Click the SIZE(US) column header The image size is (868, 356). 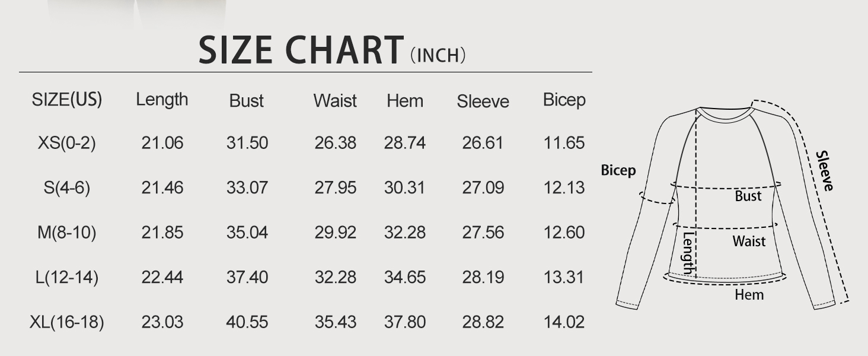(x=67, y=100)
